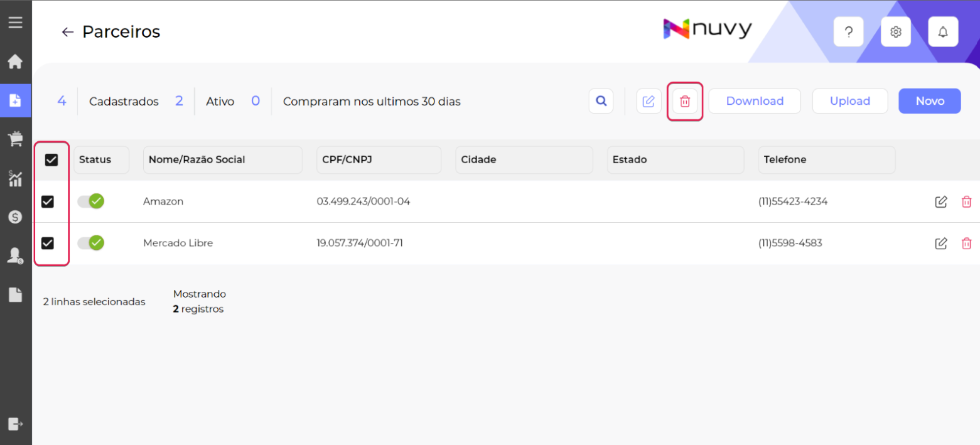Click the Download button
Viewport: 980px width, 445px height.
(x=754, y=100)
